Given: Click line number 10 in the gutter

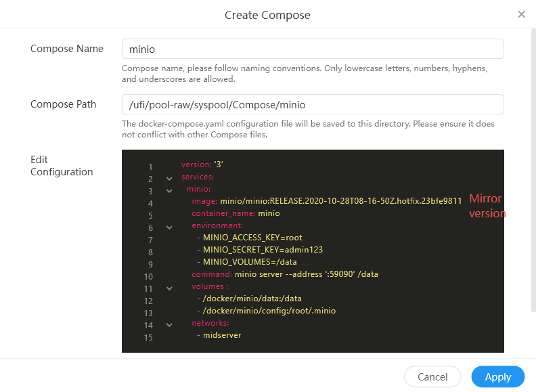Looking at the screenshot, I should point(148,277).
